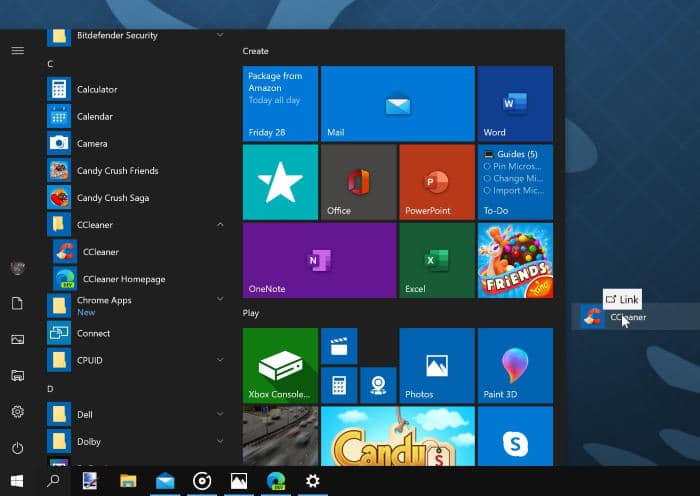Launch CCleaner app under CCleaner folder
Image resolution: width=700 pixels, height=496 pixels.
[x=136, y=252]
